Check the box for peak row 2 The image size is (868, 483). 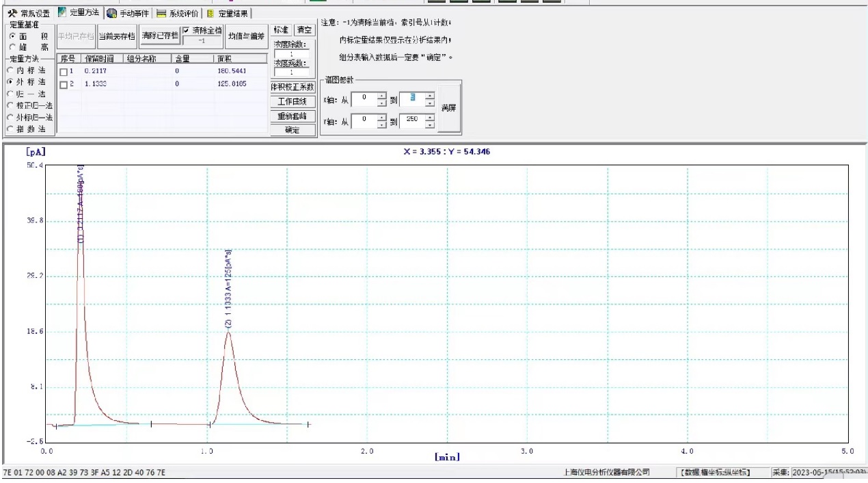point(64,84)
